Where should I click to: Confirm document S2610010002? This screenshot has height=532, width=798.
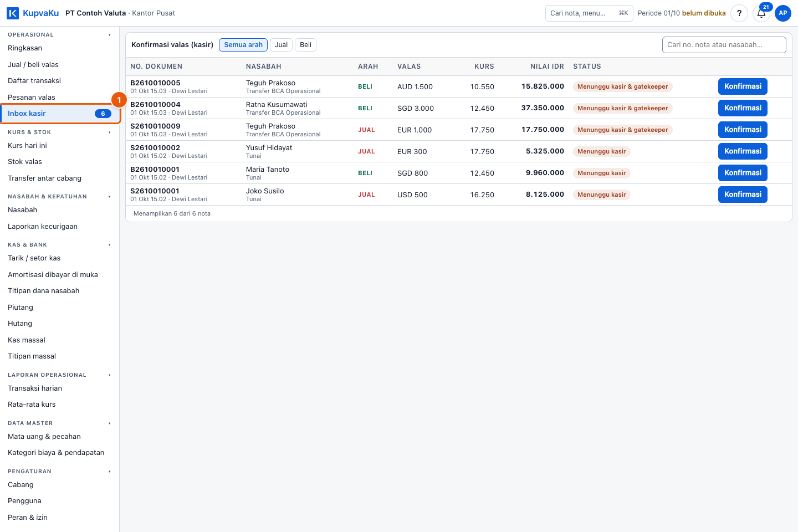coord(743,151)
